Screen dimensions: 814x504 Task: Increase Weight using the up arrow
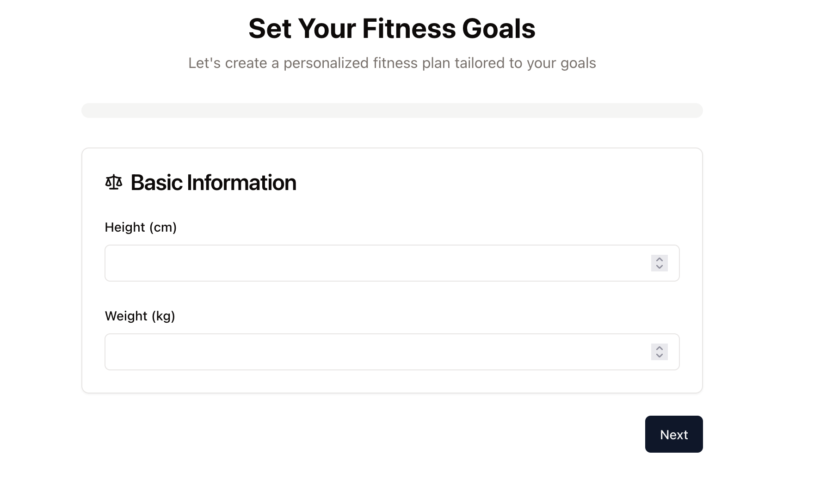point(660,348)
